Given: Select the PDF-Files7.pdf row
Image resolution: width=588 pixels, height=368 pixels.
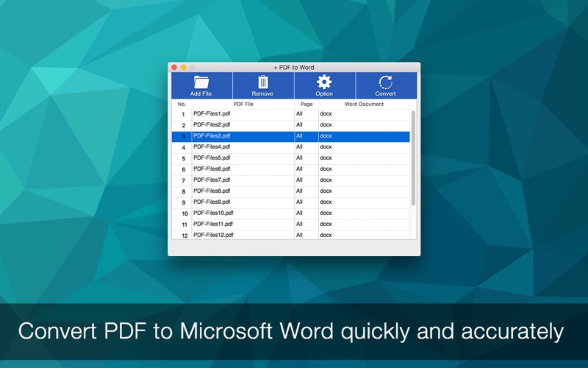Looking at the screenshot, I should click(290, 180).
